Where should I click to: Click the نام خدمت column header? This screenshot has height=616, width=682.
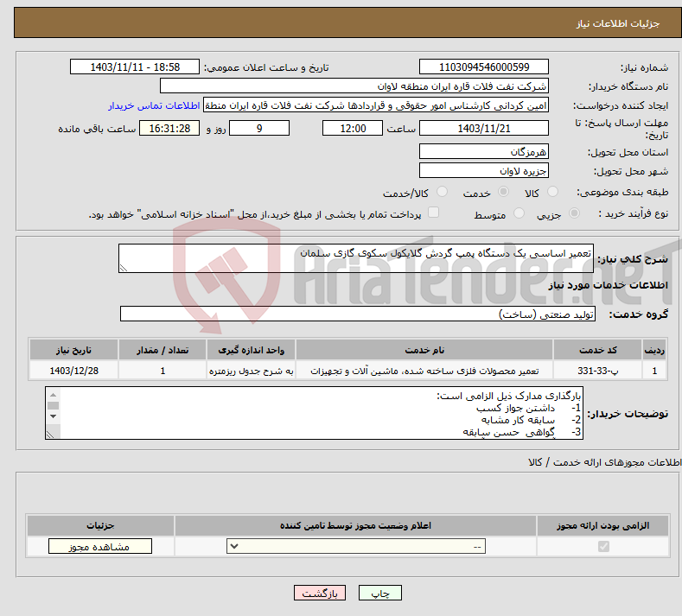point(424,350)
